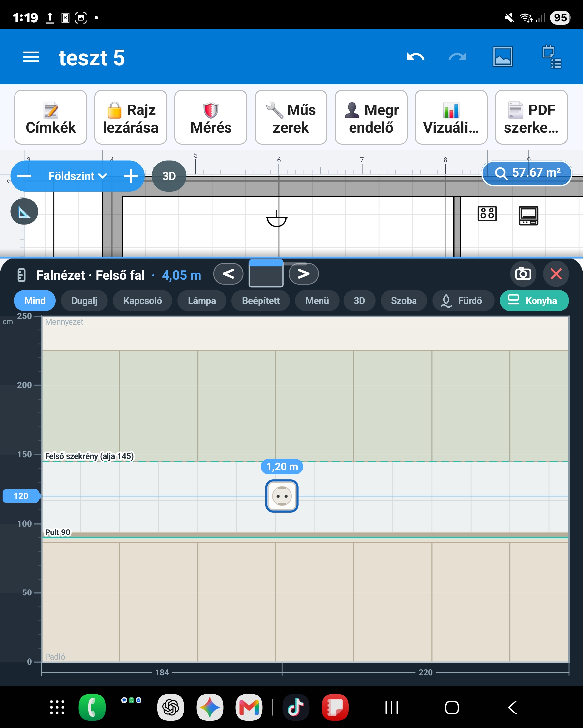Open Megrendelő client details

(371, 117)
